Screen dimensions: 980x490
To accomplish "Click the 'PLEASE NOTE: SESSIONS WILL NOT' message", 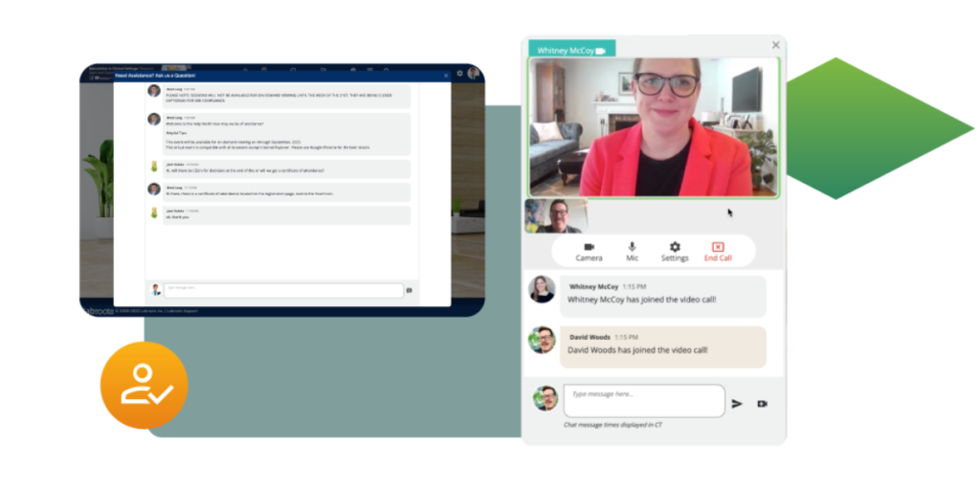I will tap(286, 97).
